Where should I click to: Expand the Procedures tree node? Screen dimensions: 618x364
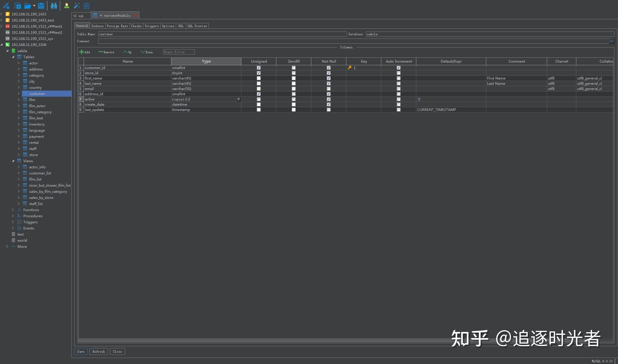pos(13,216)
